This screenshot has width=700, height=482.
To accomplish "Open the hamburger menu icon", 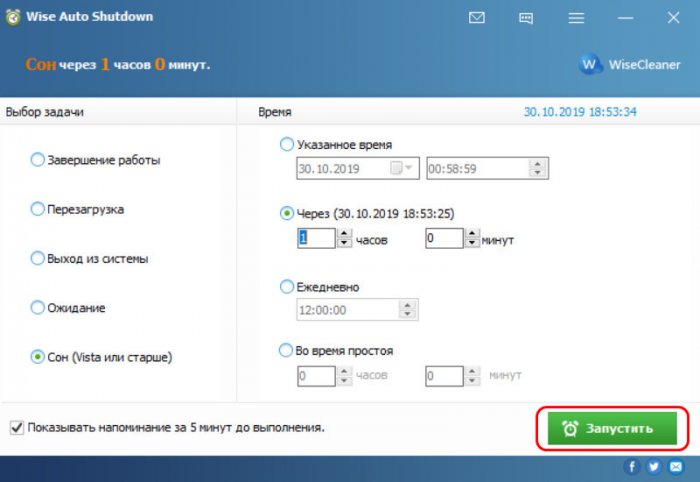I will coord(576,18).
